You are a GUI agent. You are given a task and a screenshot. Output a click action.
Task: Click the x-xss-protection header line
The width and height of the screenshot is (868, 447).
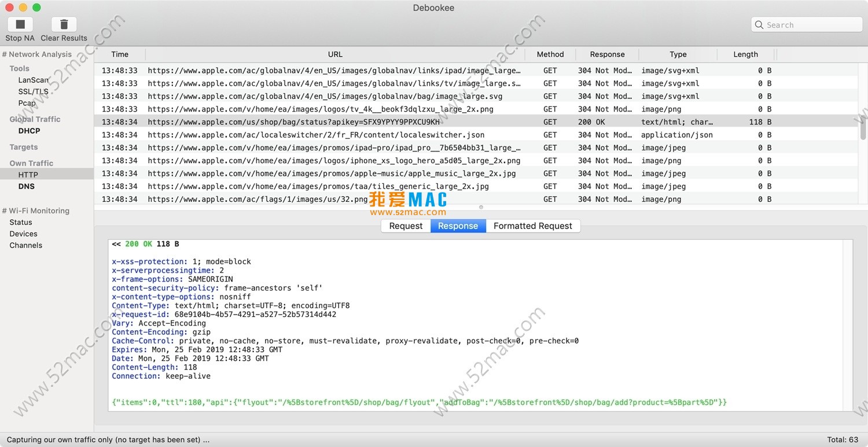pyautogui.click(x=181, y=261)
